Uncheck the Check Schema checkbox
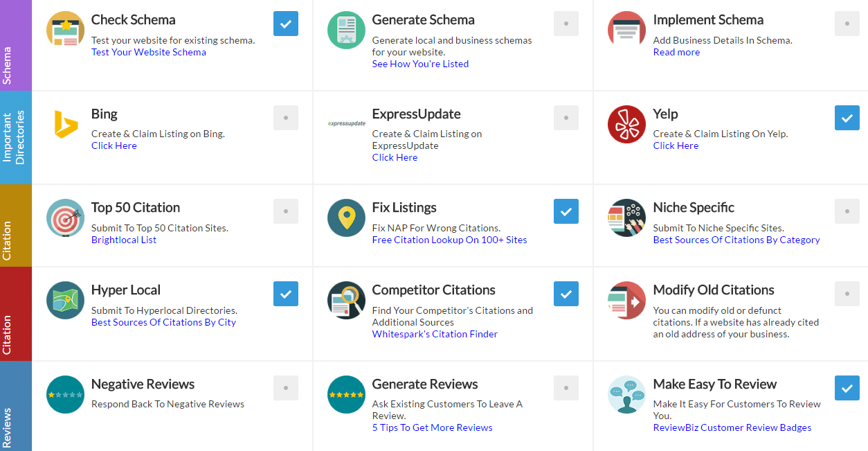The width and height of the screenshot is (868, 451). click(286, 24)
